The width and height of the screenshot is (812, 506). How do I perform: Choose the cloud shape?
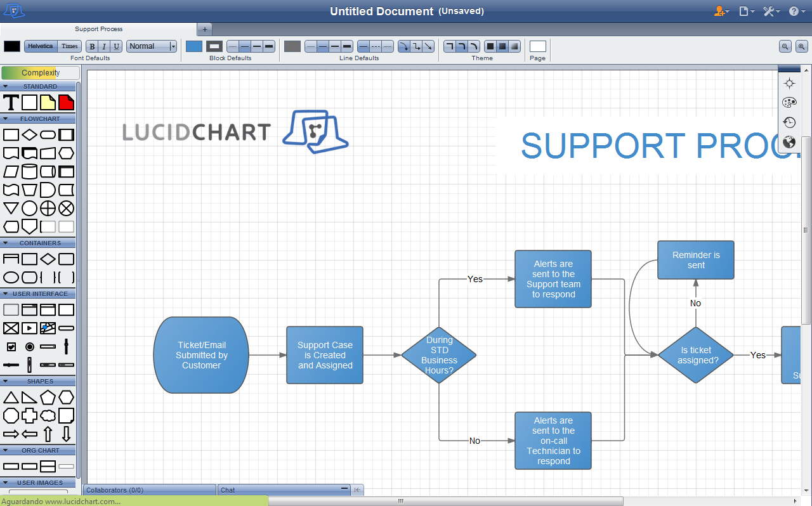click(x=48, y=416)
